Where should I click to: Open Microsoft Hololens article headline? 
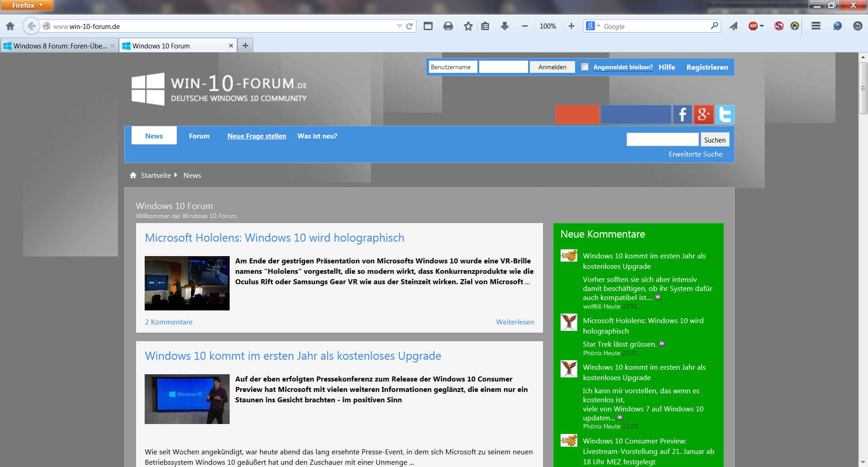pyautogui.click(x=274, y=238)
